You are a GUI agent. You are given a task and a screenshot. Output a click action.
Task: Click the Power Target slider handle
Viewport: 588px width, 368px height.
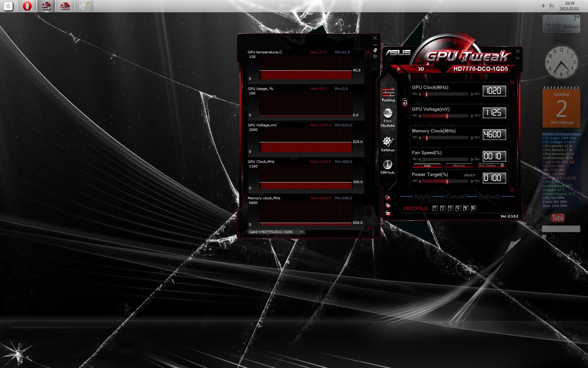pos(447,181)
